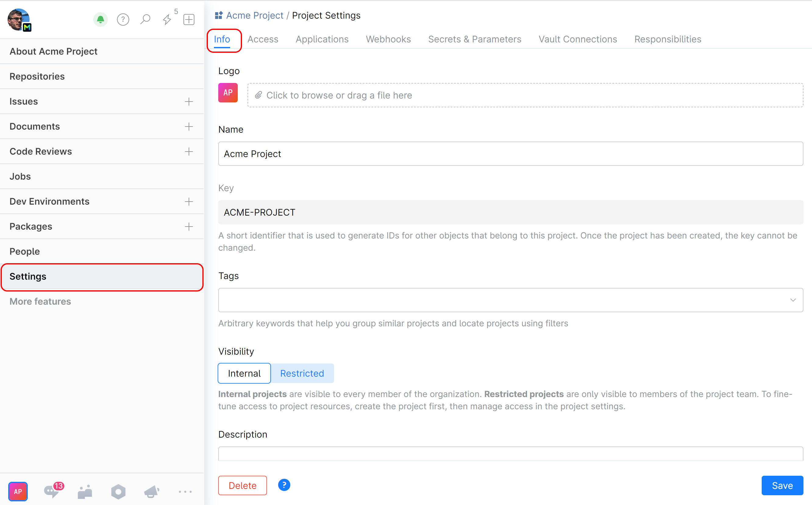This screenshot has width=812, height=505.
Task: Click the Save button
Action: pyautogui.click(x=782, y=485)
